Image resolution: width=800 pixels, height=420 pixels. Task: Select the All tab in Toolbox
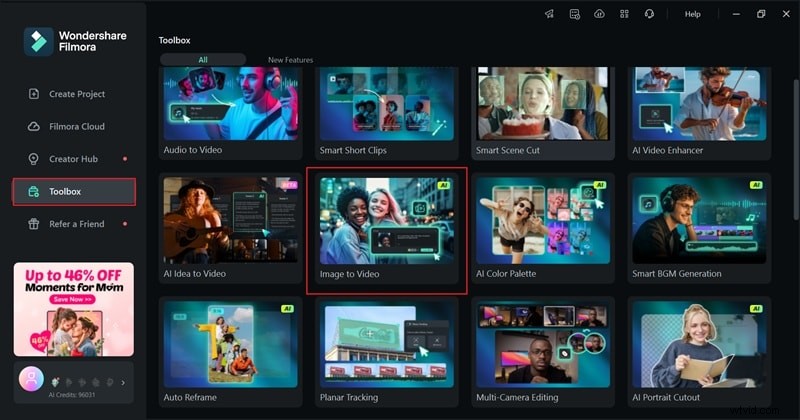(203, 60)
